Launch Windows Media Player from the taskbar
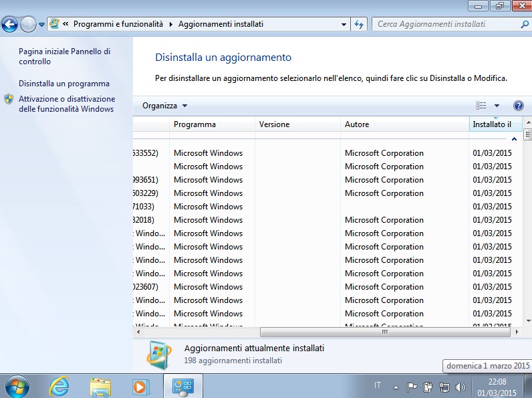Image resolution: width=532 pixels, height=398 pixels. (140, 387)
